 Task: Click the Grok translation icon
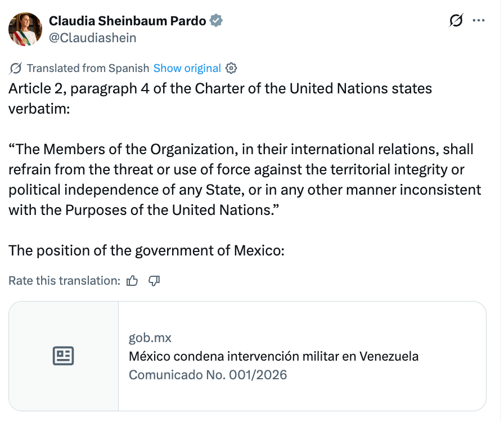click(x=15, y=68)
